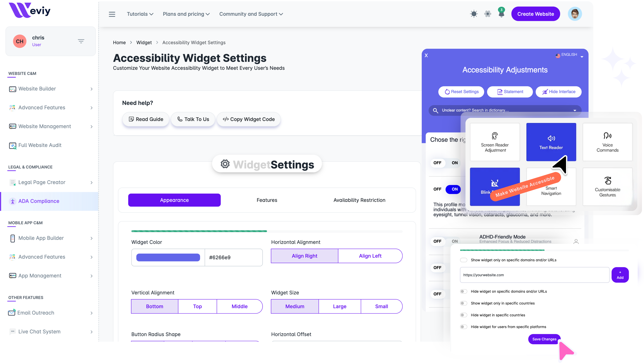Open the Availability Restriction tab
Viewport: 644px width, 364px height.
click(359, 200)
